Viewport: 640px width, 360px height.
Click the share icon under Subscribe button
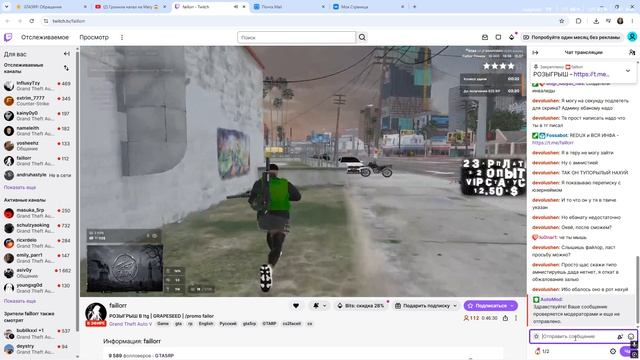505,318
